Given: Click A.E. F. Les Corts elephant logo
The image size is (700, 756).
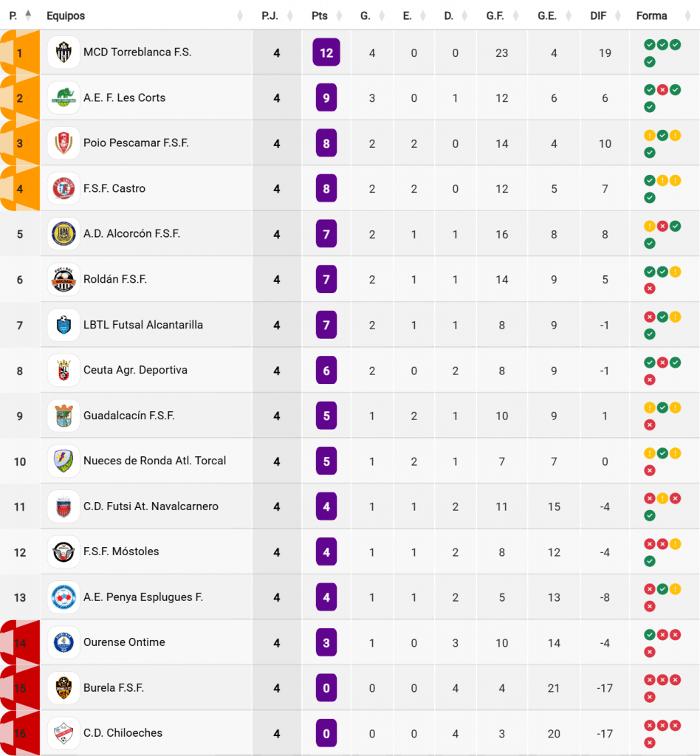Looking at the screenshot, I should 64,98.
